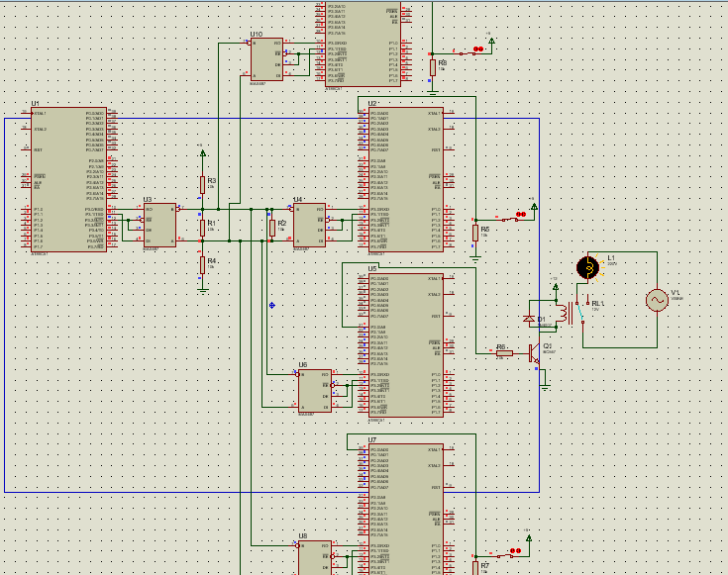Click the power terminal above R3

(202, 152)
